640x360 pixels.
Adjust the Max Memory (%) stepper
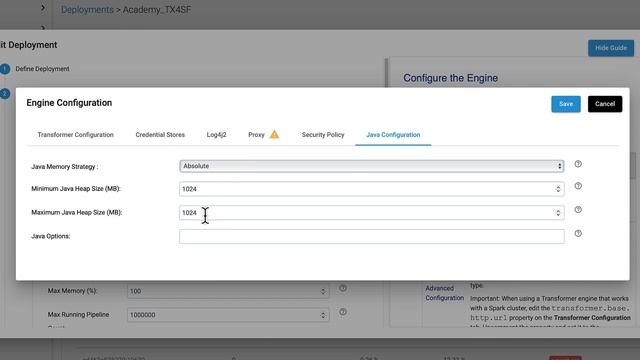pyautogui.click(x=323, y=291)
